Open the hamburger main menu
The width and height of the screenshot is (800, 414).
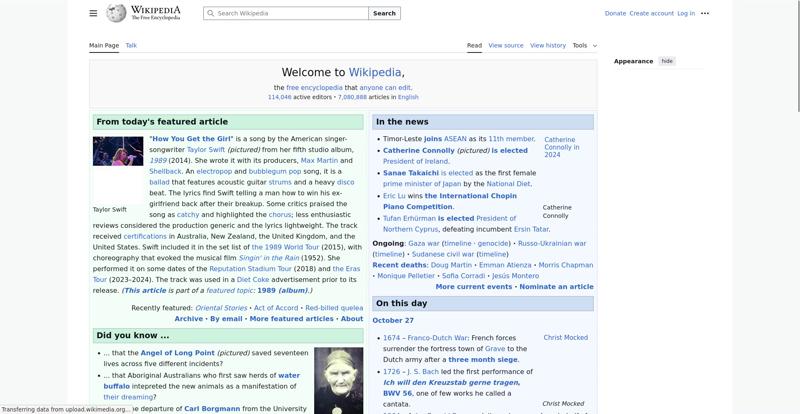(93, 13)
